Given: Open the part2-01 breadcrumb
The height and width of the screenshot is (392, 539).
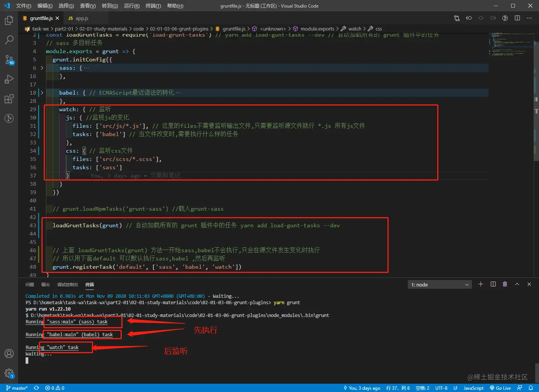Looking at the screenshot, I should 64,29.
